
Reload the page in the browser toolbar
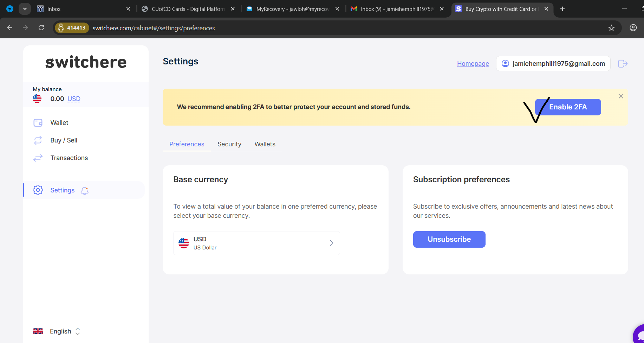[x=41, y=28]
